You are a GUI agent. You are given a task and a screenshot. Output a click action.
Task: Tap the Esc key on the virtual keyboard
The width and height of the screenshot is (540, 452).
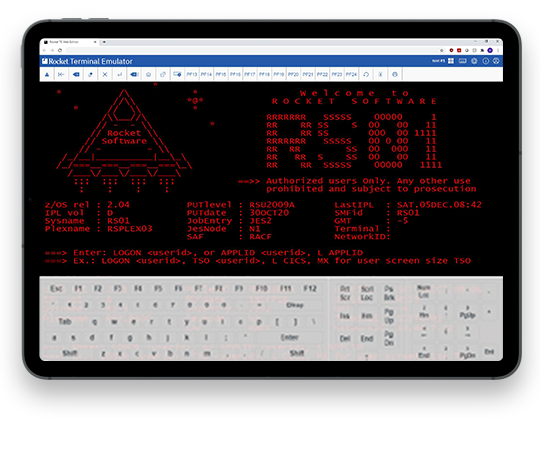[56, 288]
